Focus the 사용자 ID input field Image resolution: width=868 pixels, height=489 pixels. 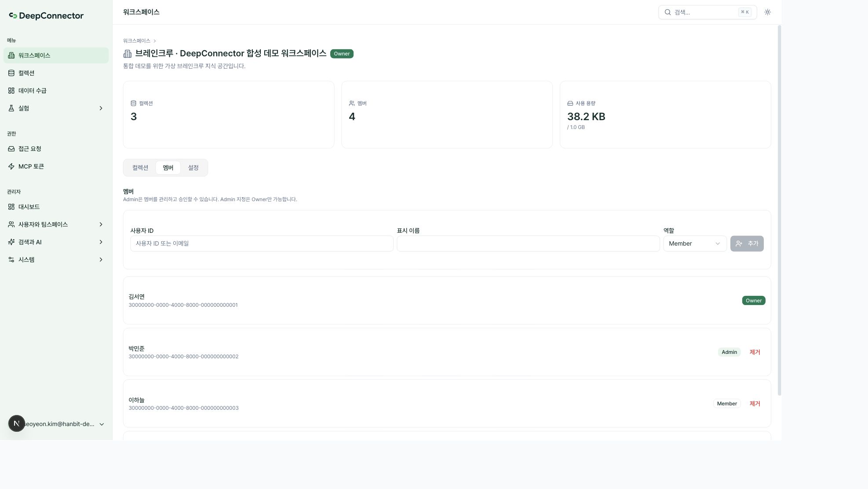click(262, 244)
